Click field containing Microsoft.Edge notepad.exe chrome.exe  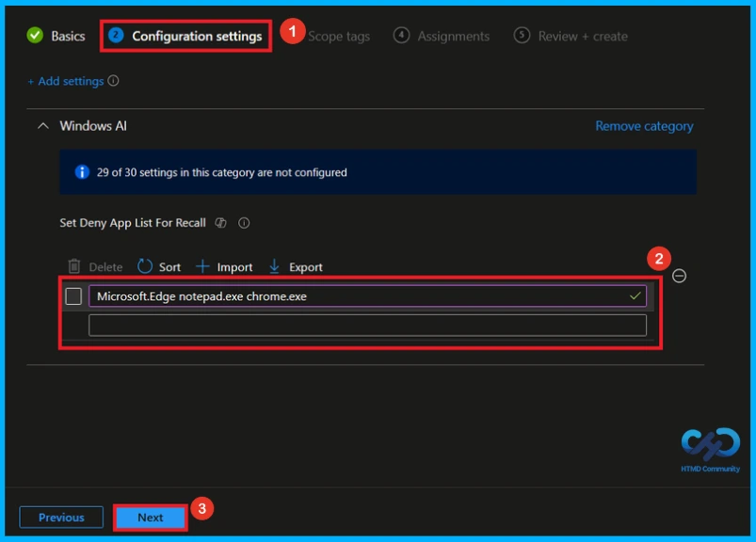point(367,296)
